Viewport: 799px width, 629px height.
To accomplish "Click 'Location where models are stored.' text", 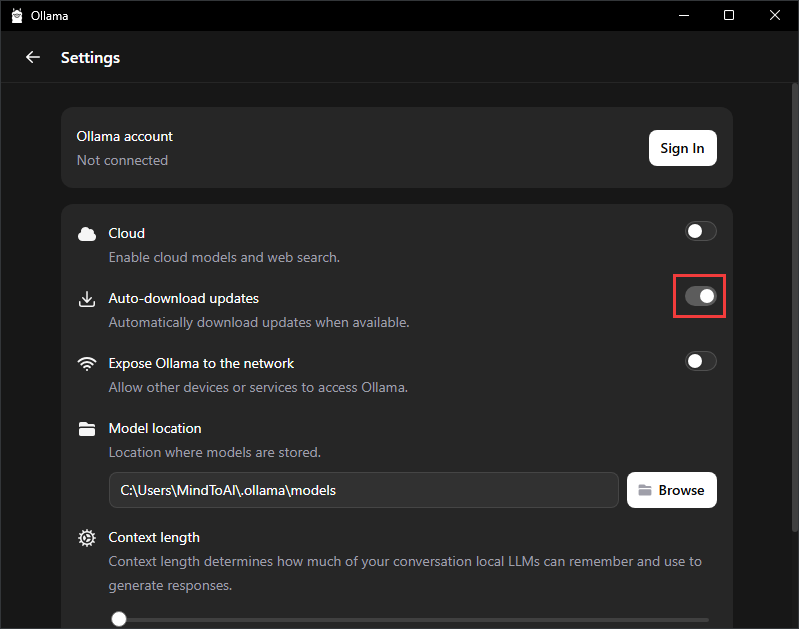I will (x=215, y=453).
